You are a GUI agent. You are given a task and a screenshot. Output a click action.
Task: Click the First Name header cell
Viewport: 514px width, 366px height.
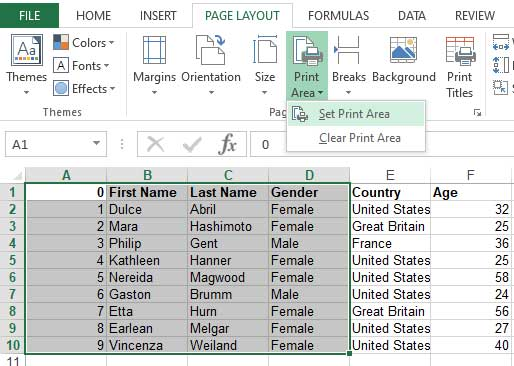pyautogui.click(x=147, y=192)
